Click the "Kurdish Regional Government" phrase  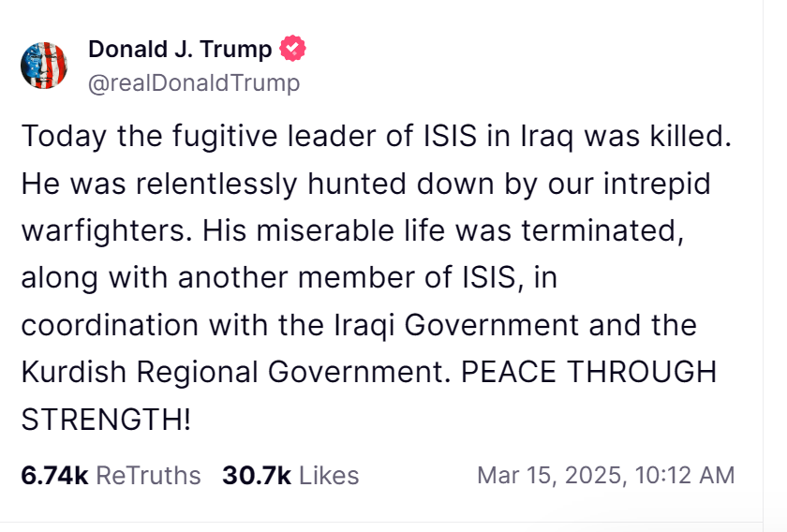pos(232,373)
